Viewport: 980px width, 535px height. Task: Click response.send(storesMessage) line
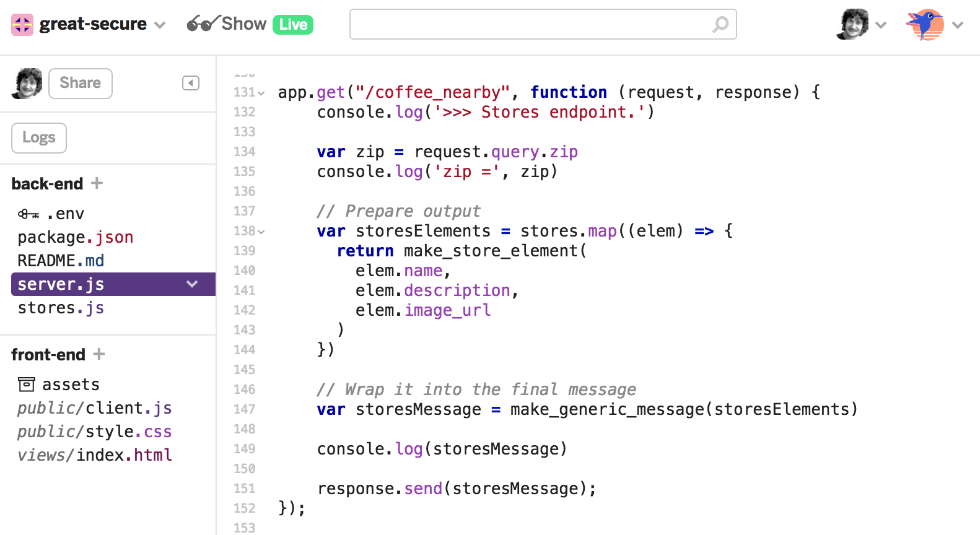(x=457, y=489)
